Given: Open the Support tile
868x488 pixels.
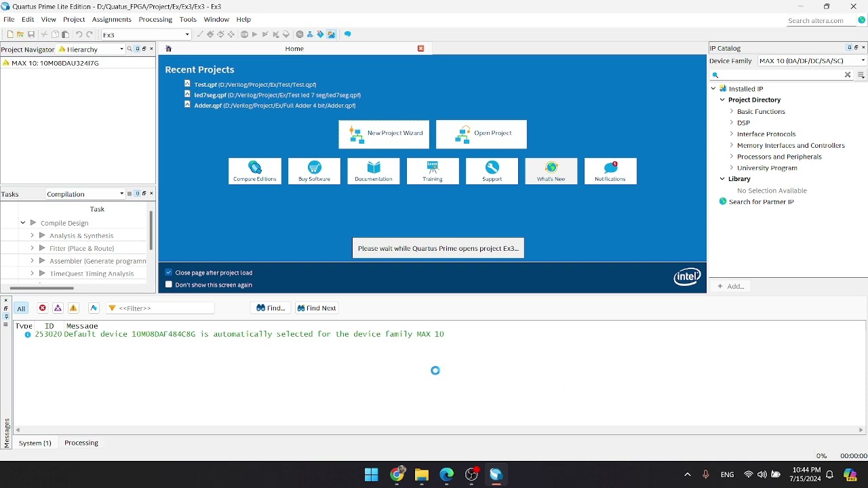Looking at the screenshot, I should point(492,171).
